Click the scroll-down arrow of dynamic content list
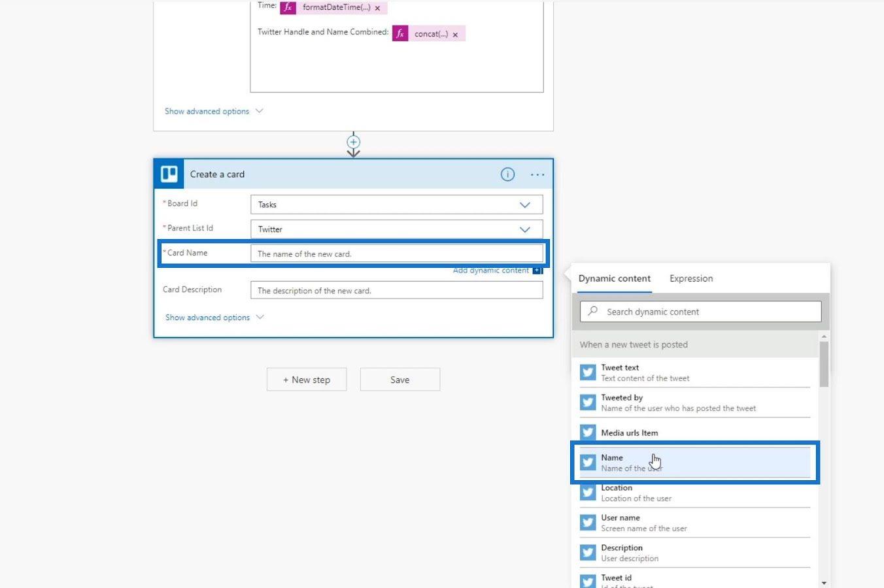The width and height of the screenshot is (884, 588). (824, 583)
